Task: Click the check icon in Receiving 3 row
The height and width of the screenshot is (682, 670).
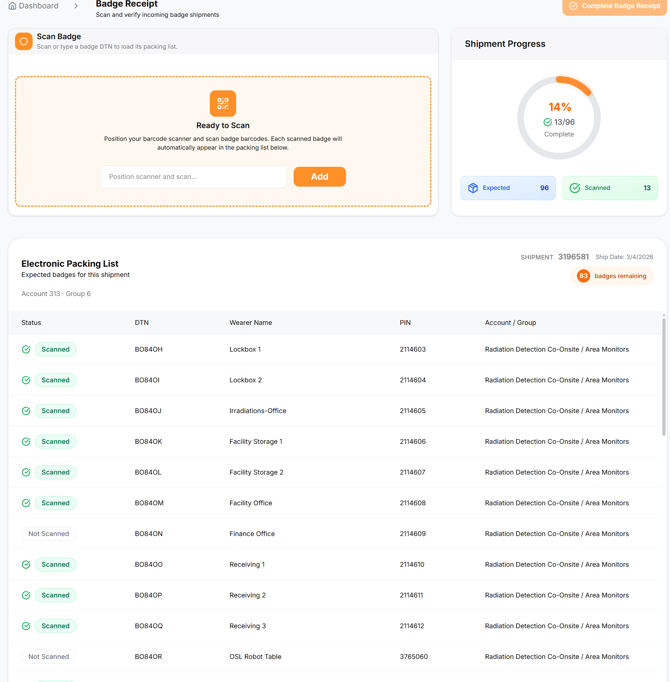Action: pyautogui.click(x=26, y=626)
